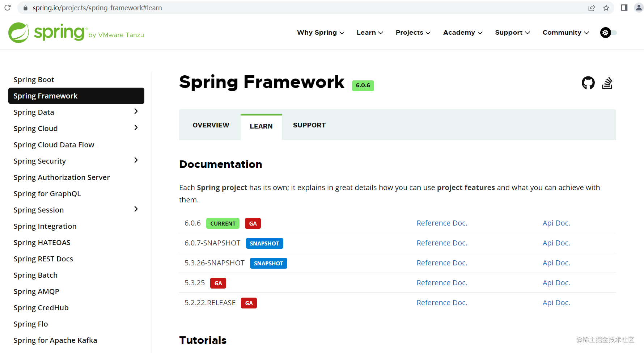Click the 5.2.22.RELEASE version label
Image resolution: width=644 pixels, height=353 pixels.
point(210,303)
